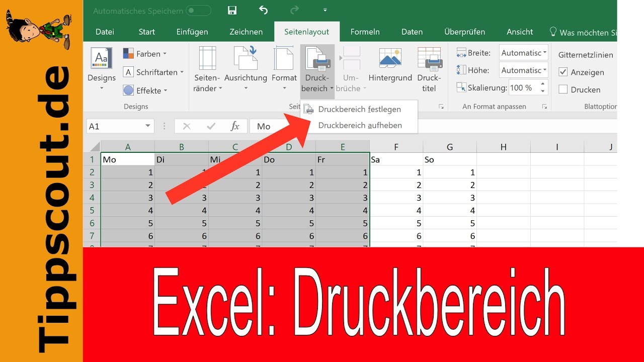Select column C header
The width and height of the screenshot is (644, 362).
click(235, 147)
